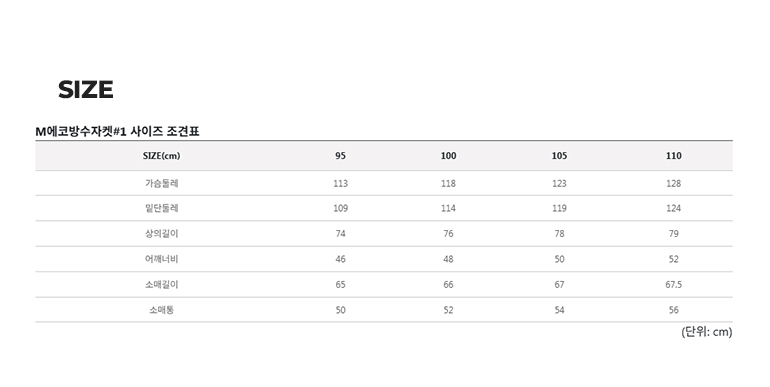This screenshot has width=770, height=387.
Task: Click the 밑단둘레 row label
Action: (162, 208)
